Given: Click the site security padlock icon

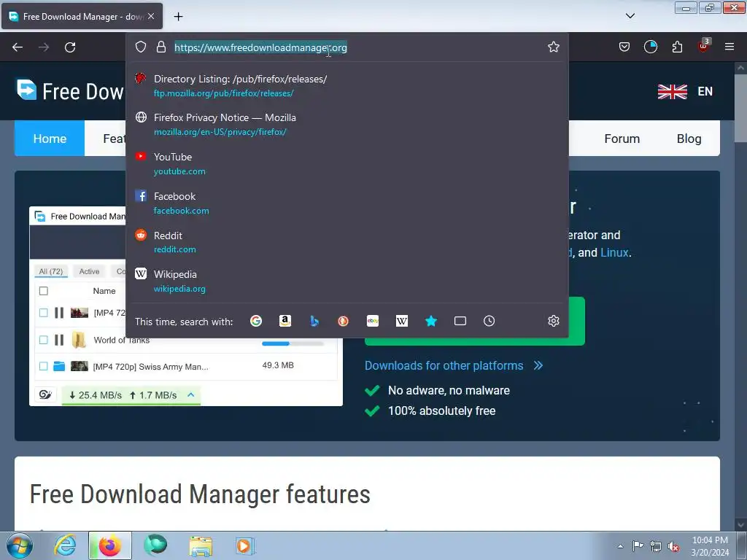Looking at the screenshot, I should point(161,47).
